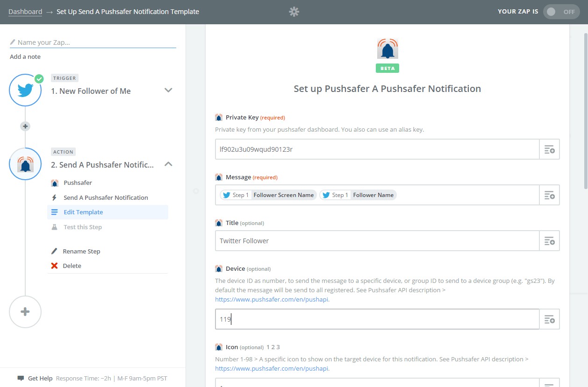Focus the Private Key input field

[x=377, y=149]
